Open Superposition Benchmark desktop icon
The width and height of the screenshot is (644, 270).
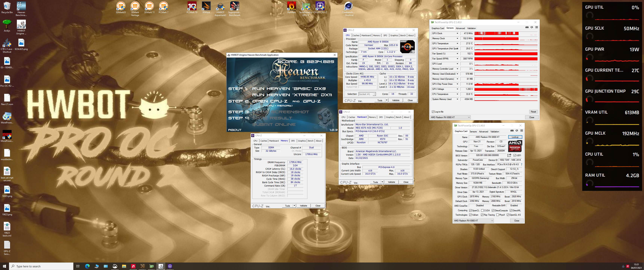pyautogui.click(x=235, y=9)
